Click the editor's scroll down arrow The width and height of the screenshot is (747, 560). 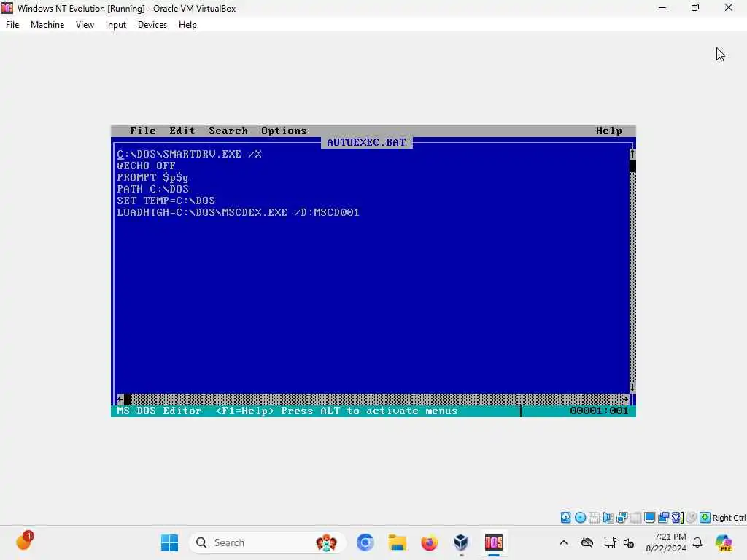click(632, 387)
